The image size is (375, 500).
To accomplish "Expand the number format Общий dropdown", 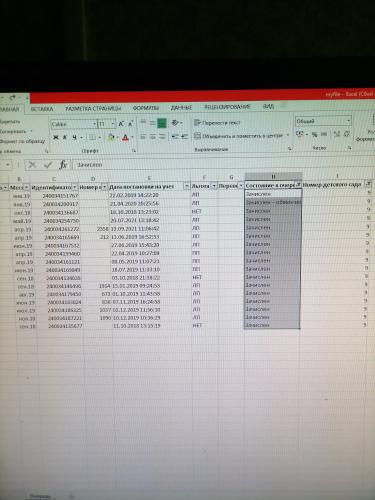I will point(348,120).
